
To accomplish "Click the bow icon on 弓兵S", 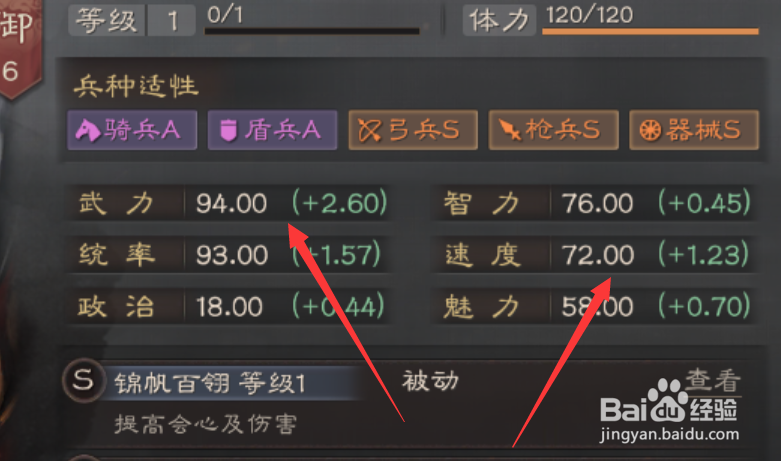I will tap(370, 131).
